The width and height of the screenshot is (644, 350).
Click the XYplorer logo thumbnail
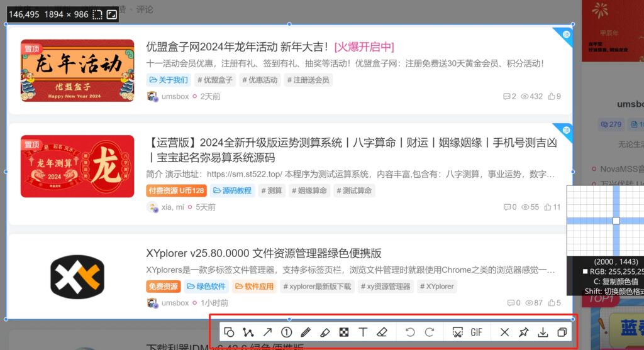click(77, 277)
